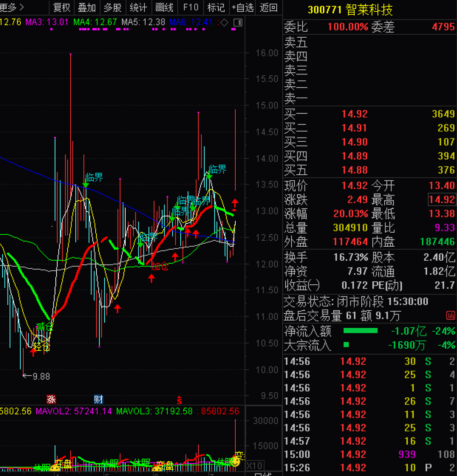Click the 换手 16.73% value
Viewport: 457px width, 476px height.
coord(351,257)
